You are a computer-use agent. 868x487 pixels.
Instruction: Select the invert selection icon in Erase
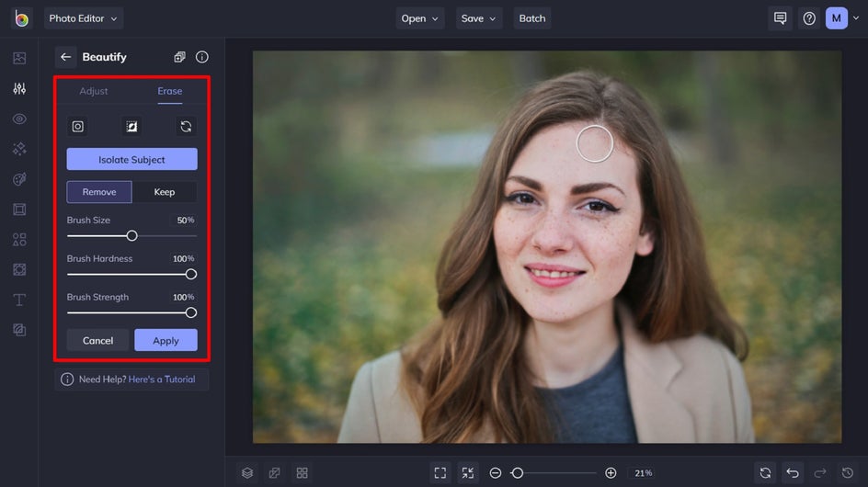click(x=131, y=127)
